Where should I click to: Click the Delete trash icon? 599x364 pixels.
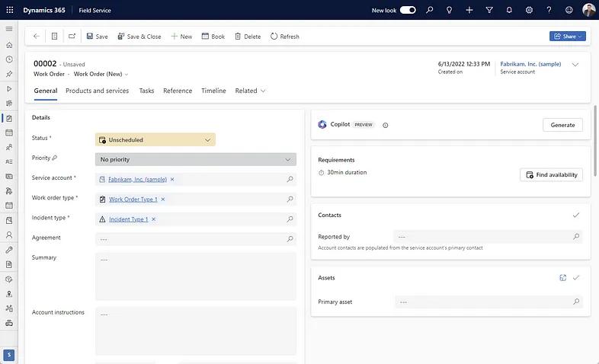tap(238, 37)
